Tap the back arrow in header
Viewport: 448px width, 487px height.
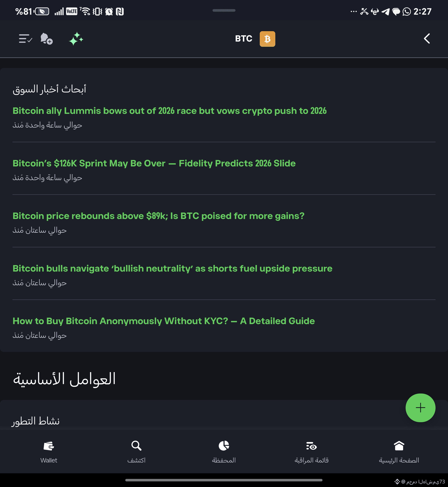427,39
